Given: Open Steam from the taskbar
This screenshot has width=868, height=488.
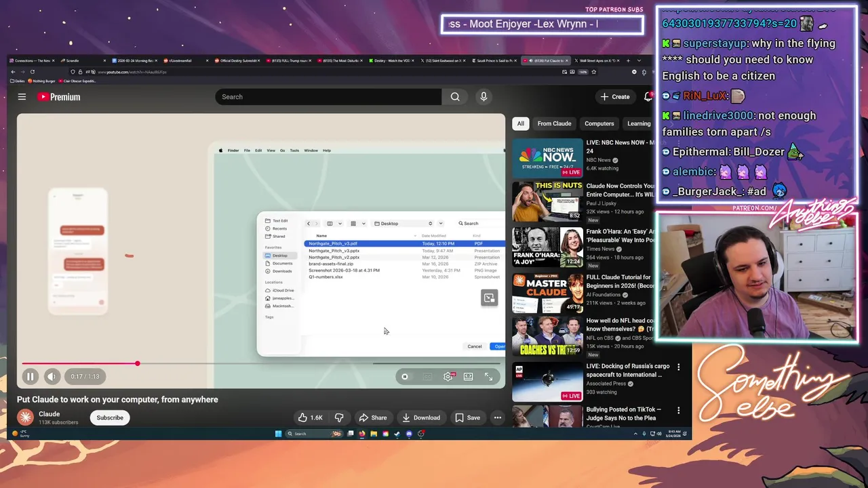Looking at the screenshot, I should tap(397, 434).
